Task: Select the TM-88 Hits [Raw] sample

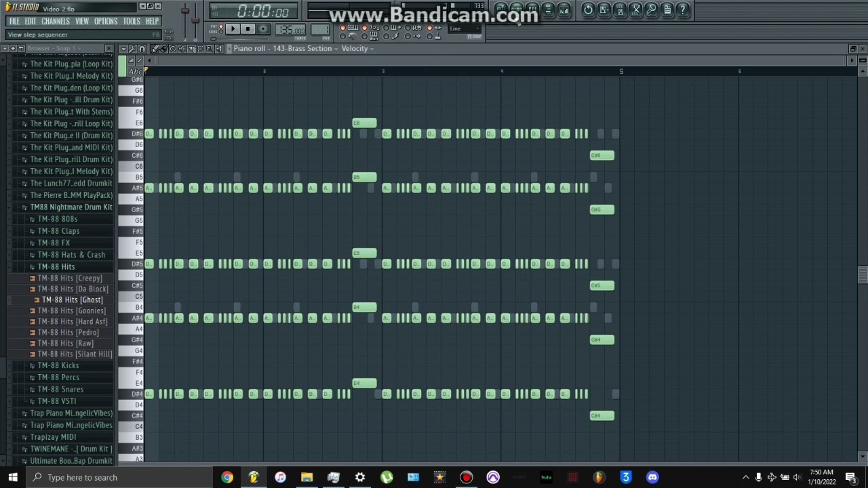Action: (65, 343)
